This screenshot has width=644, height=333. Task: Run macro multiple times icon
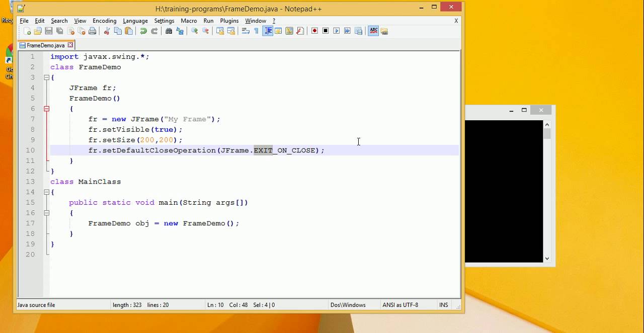coord(348,31)
